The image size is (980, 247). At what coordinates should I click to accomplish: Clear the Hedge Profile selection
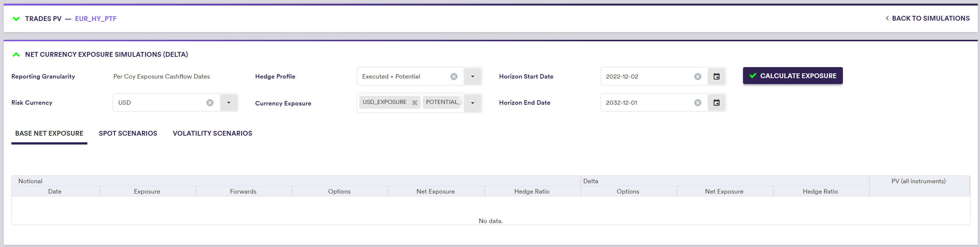click(x=453, y=77)
